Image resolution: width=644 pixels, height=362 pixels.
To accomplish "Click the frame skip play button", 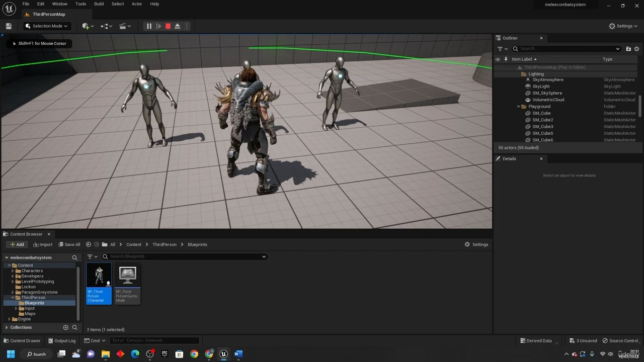I will (158, 26).
